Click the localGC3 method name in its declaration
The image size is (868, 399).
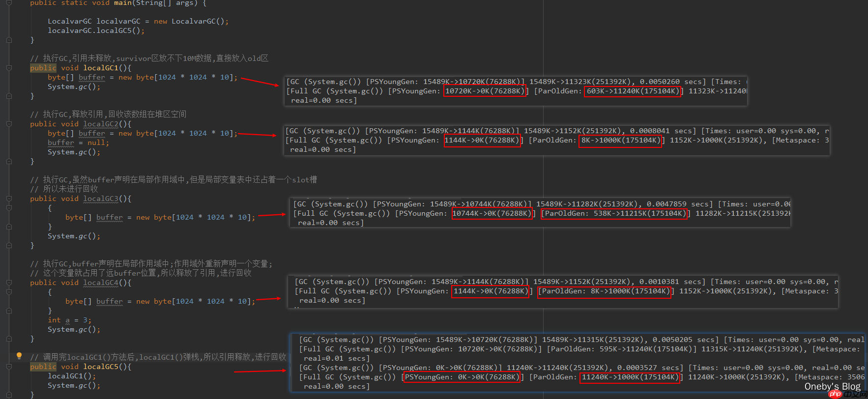point(101,199)
